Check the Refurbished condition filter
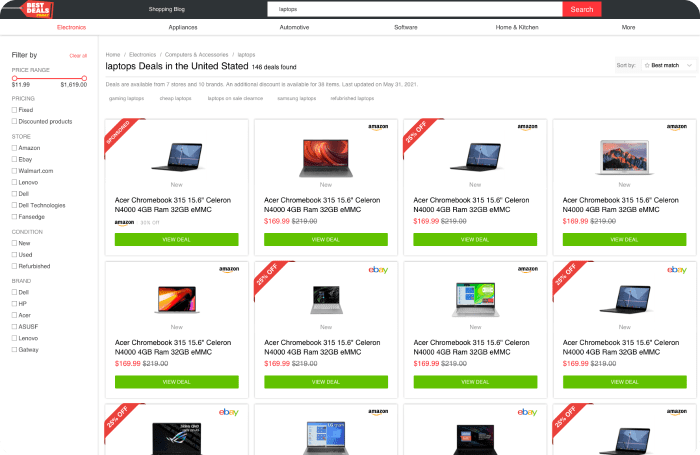Viewport: 700px width, 455px height. (14, 266)
